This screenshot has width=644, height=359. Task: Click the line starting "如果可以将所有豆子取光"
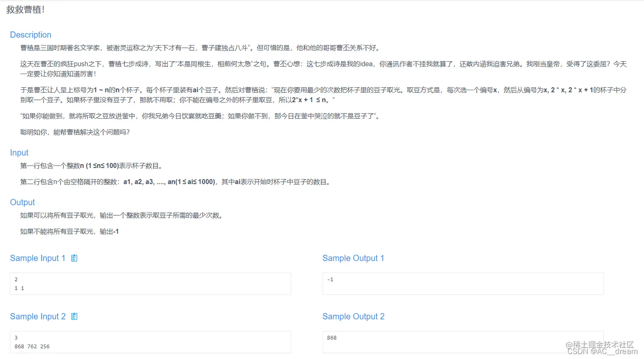pos(121,216)
